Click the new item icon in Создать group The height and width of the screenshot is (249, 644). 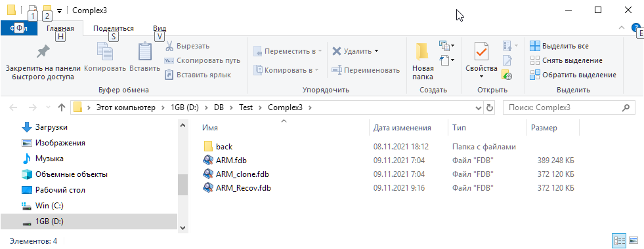[444, 45]
